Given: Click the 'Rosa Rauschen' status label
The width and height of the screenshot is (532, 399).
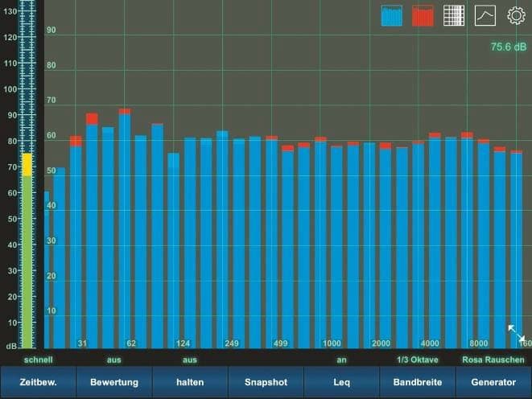Looking at the screenshot, I should tap(493, 360).
